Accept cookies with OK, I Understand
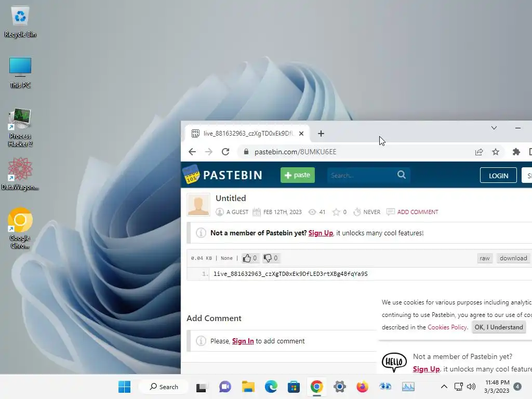The height and width of the screenshot is (399, 532). 499,327
